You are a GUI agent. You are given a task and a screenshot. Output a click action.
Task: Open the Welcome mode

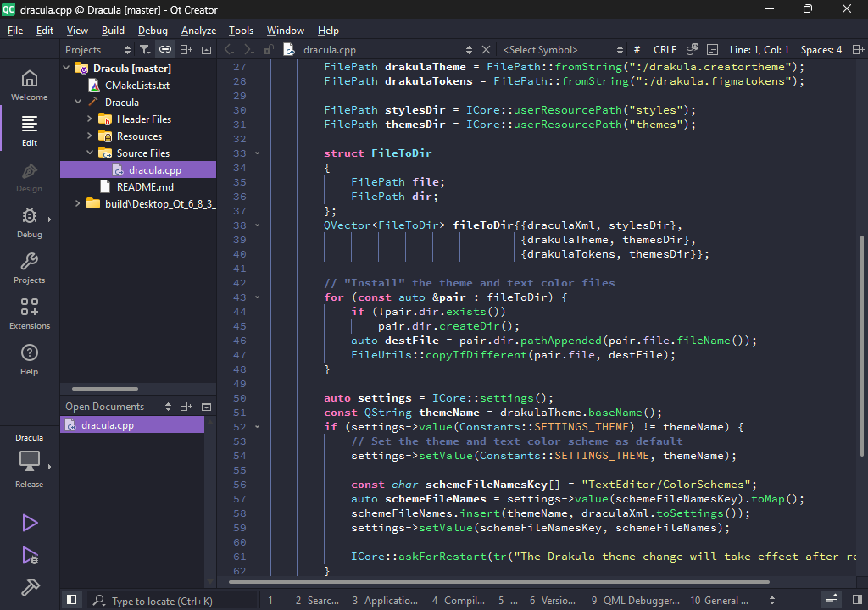[30, 86]
